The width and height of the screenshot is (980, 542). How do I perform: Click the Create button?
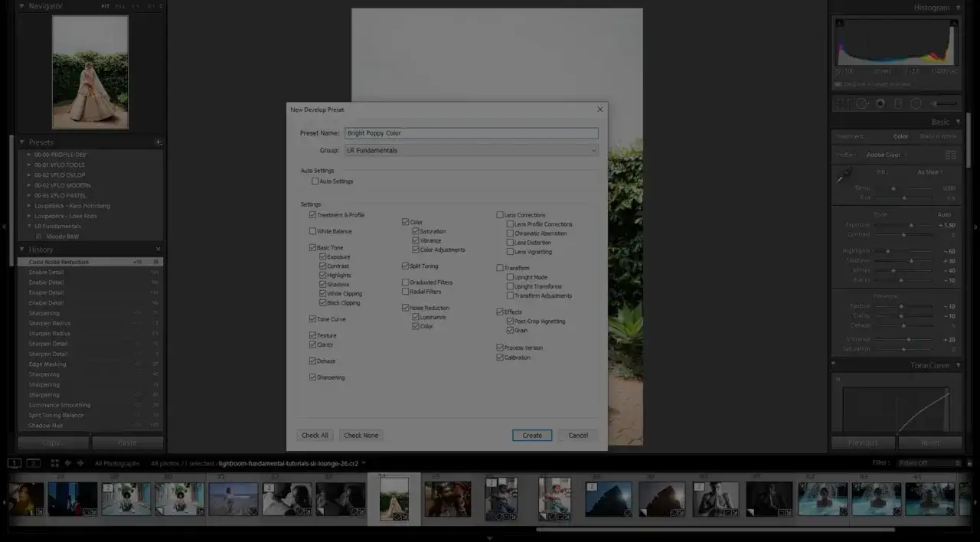click(532, 436)
